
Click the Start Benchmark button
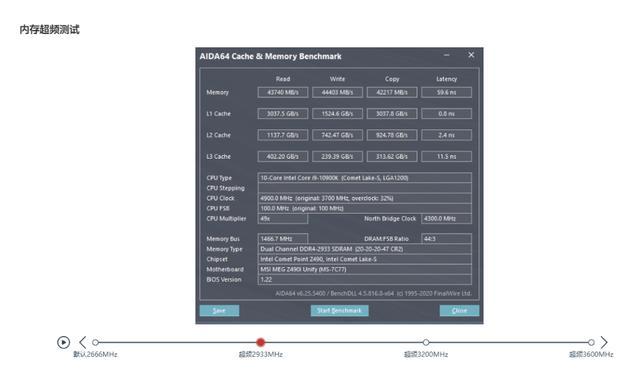click(339, 311)
